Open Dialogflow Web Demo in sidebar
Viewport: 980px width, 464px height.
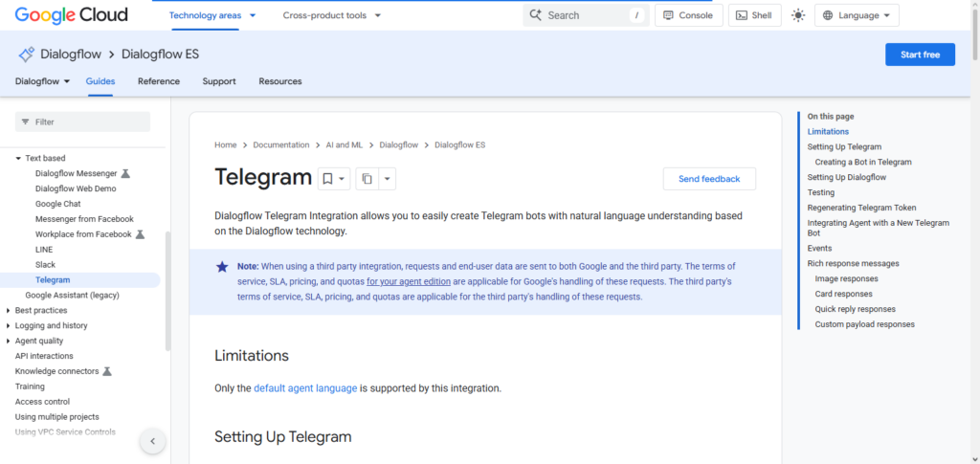click(76, 188)
